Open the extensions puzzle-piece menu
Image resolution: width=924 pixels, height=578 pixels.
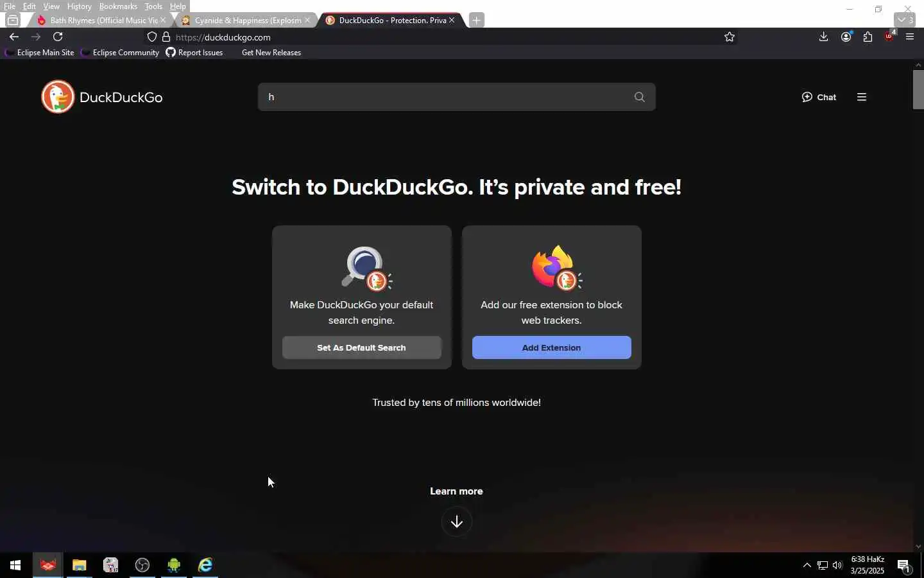(x=868, y=37)
